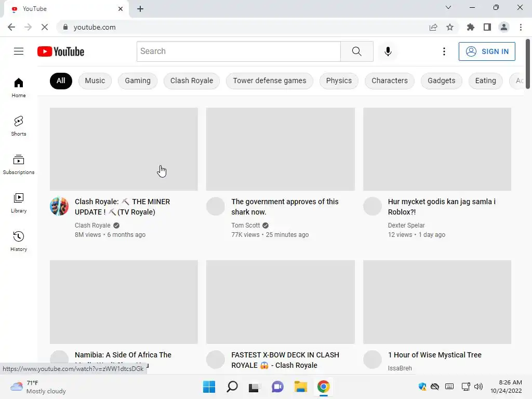Close the YouTube tab

tap(121, 9)
